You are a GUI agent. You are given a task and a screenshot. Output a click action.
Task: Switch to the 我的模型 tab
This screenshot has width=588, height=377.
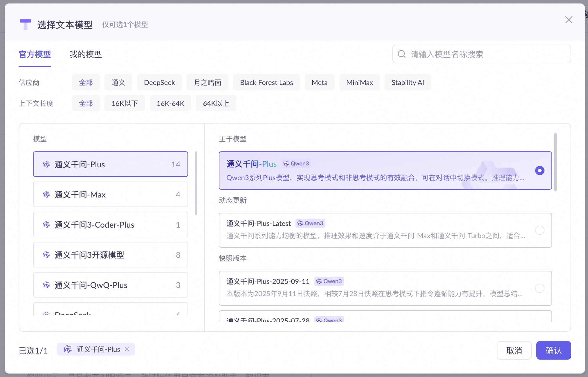coord(86,54)
